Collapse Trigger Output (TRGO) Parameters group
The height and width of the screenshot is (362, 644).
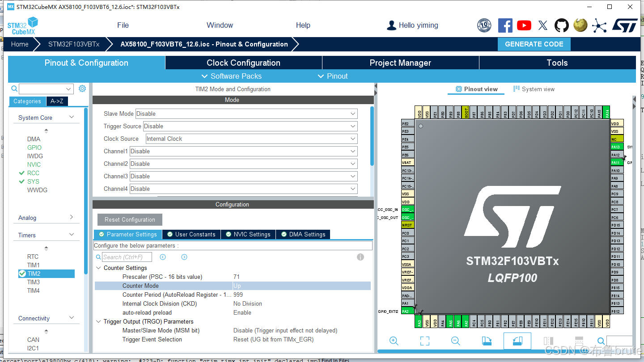point(99,321)
